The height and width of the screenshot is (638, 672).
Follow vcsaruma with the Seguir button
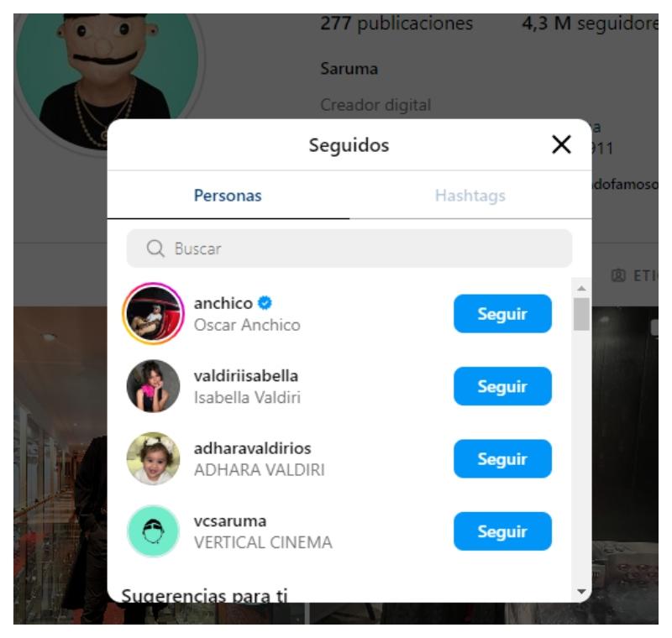(502, 531)
